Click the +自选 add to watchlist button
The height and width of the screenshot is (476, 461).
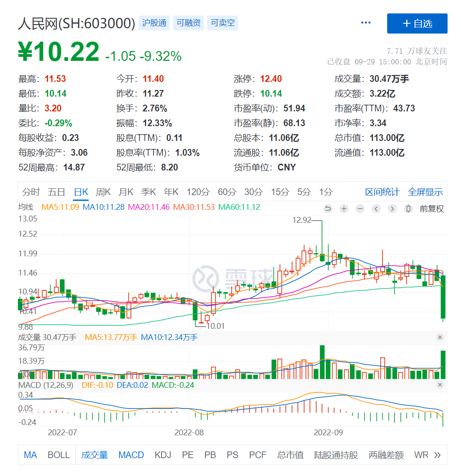point(417,23)
